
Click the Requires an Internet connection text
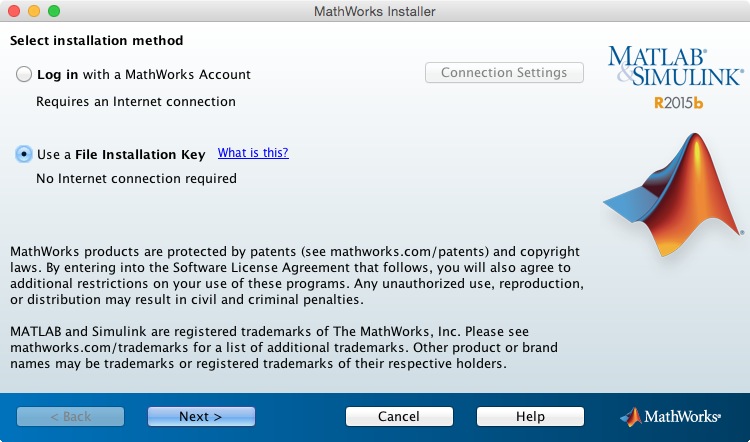(136, 101)
